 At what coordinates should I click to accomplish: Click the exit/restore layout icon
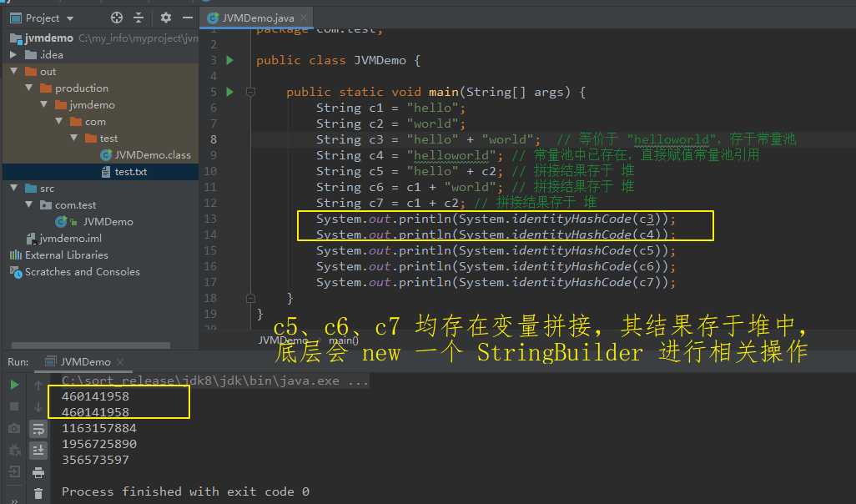pos(15,471)
